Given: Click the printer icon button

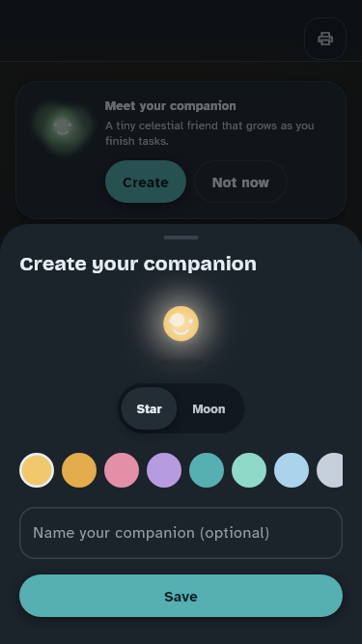Looking at the screenshot, I should tap(325, 39).
